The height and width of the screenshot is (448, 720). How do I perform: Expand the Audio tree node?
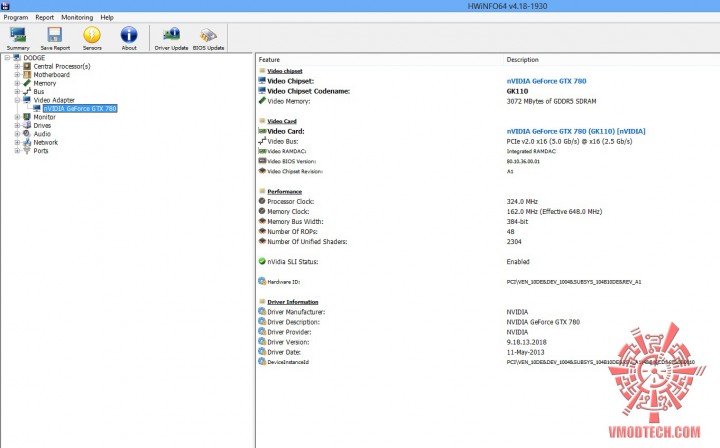pos(17,134)
